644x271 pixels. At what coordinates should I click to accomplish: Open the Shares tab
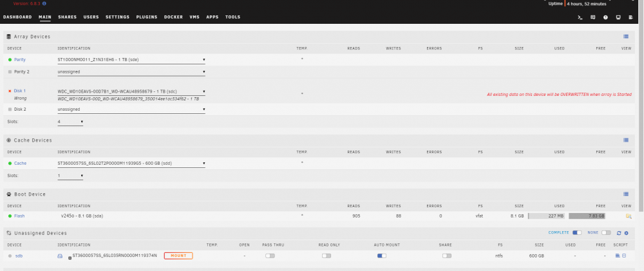[68, 17]
